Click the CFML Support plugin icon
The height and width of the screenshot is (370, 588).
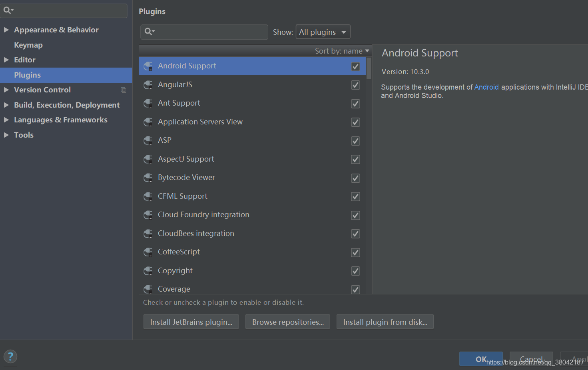(148, 196)
